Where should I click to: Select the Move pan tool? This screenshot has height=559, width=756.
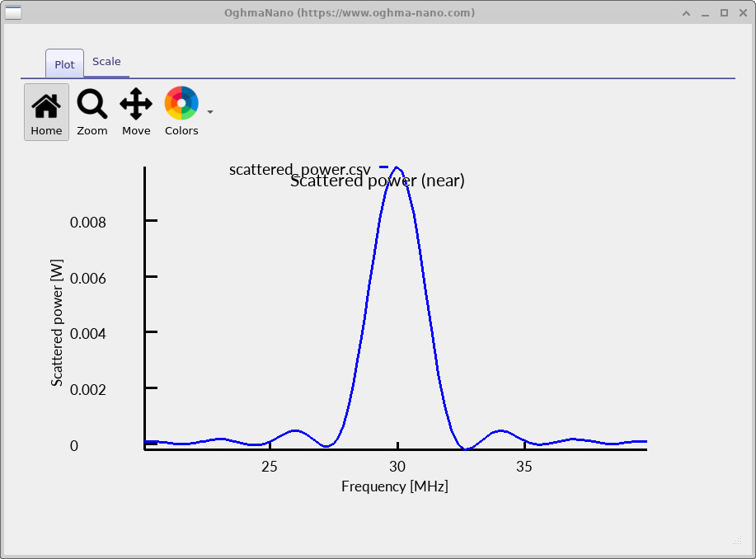pyautogui.click(x=136, y=112)
